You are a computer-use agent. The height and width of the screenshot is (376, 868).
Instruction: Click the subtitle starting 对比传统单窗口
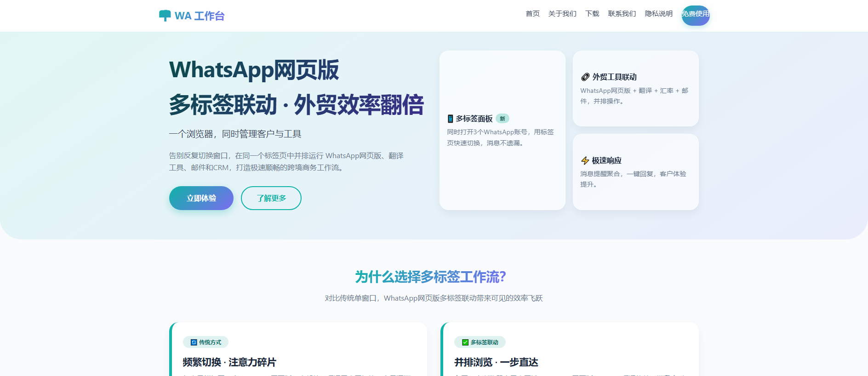click(x=434, y=298)
